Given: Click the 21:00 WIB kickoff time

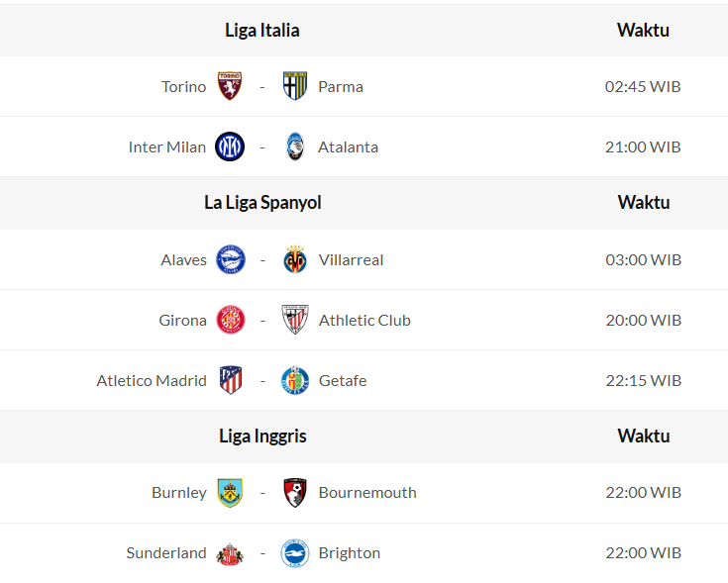Looking at the screenshot, I should (x=643, y=146).
